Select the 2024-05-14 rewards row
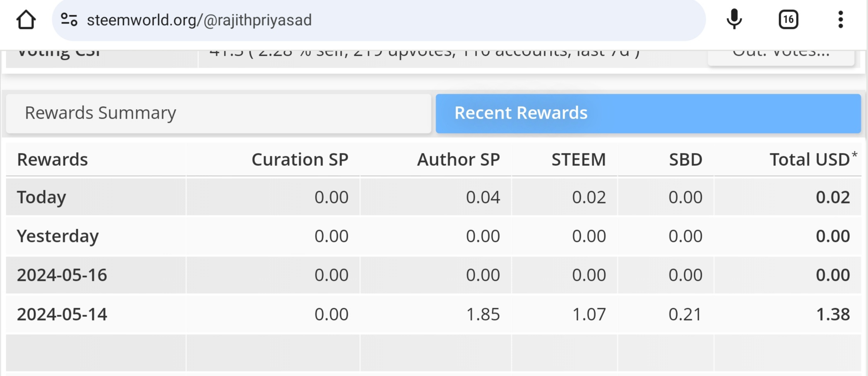Screen dimensions: 868x376 [62, 314]
